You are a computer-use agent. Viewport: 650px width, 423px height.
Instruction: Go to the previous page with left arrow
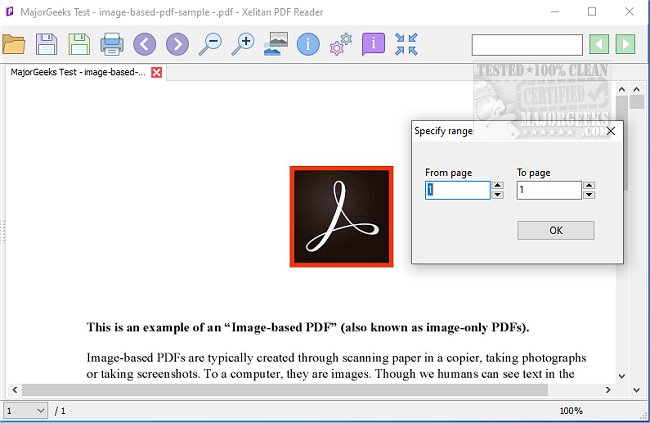point(145,44)
